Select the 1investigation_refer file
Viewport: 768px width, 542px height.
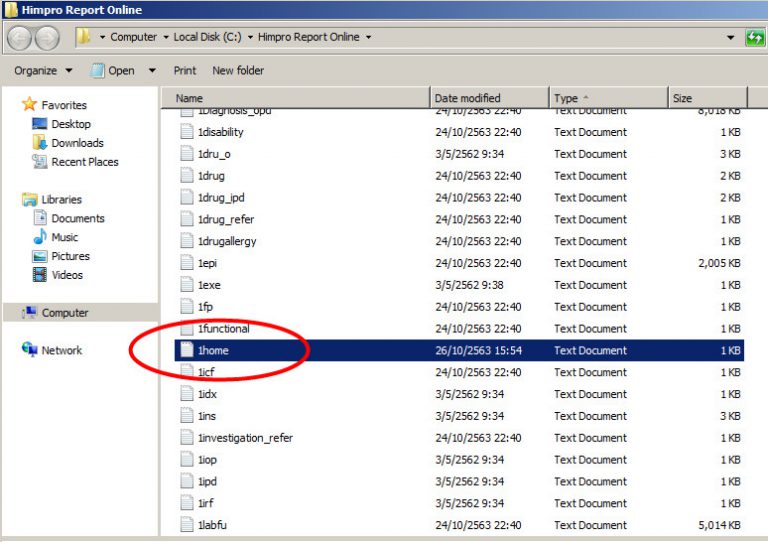pyautogui.click(x=245, y=438)
